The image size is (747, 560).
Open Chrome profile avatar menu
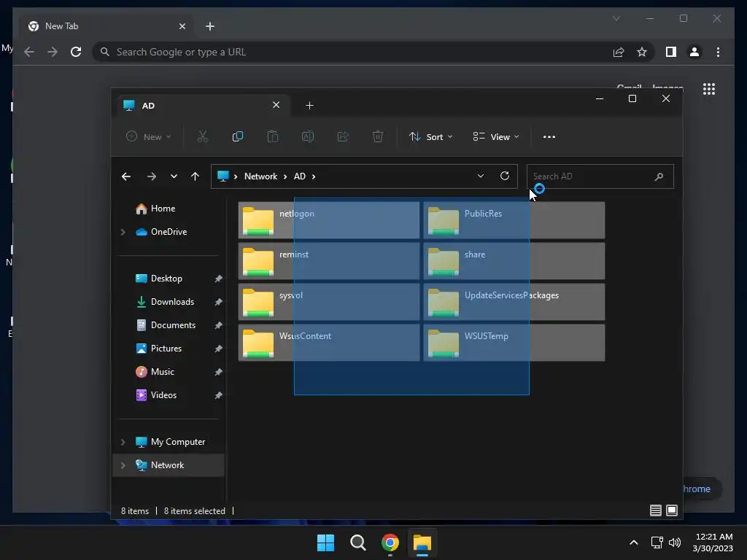tap(694, 52)
